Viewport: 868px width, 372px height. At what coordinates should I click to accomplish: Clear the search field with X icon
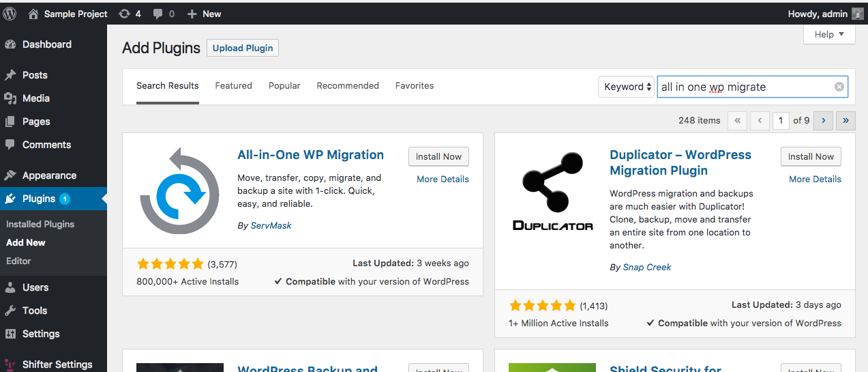click(x=839, y=87)
